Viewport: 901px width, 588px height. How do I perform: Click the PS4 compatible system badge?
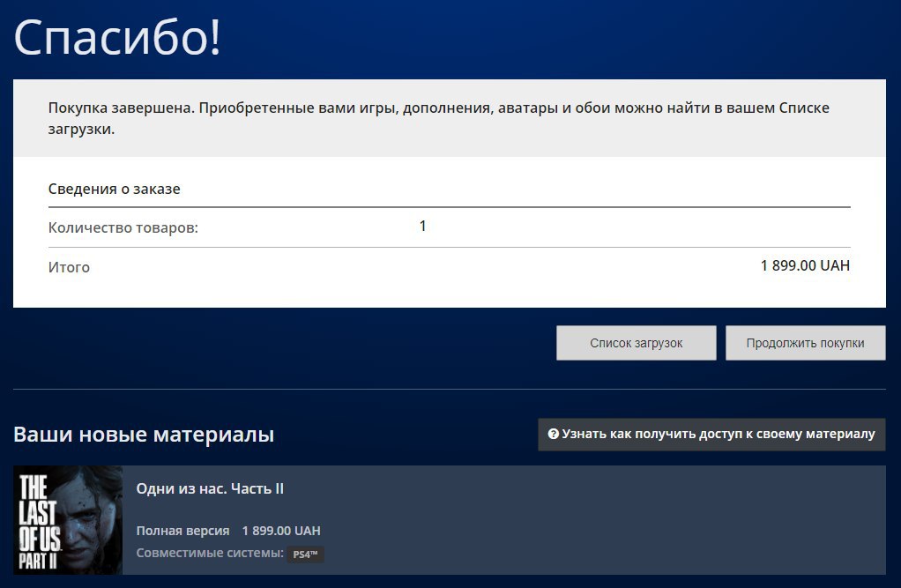(305, 555)
